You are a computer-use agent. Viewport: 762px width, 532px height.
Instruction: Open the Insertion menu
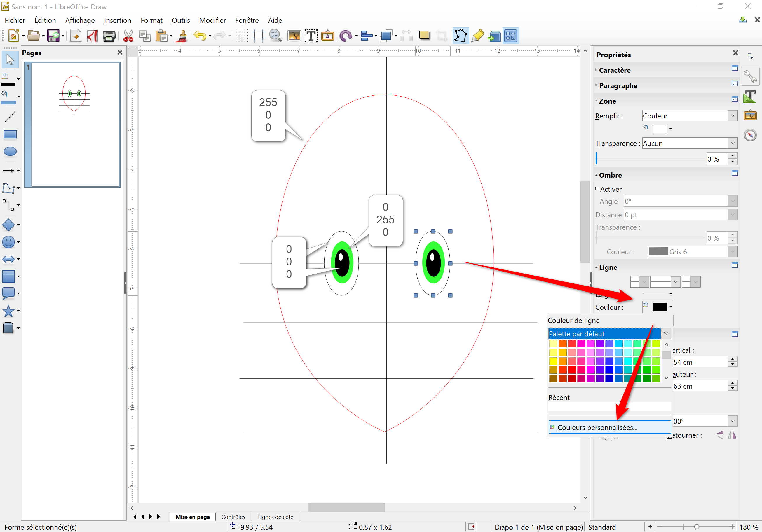[x=118, y=20]
